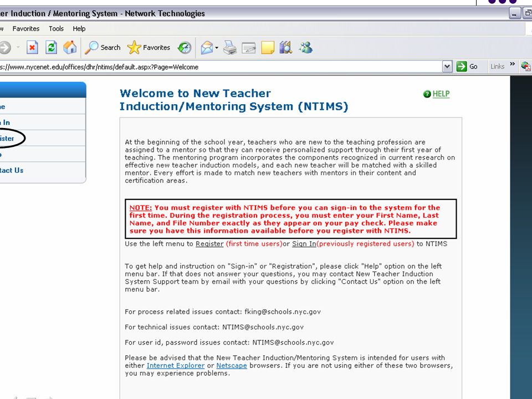Click the Print icon
The width and height of the screenshot is (532, 399).
pyautogui.click(x=230, y=48)
